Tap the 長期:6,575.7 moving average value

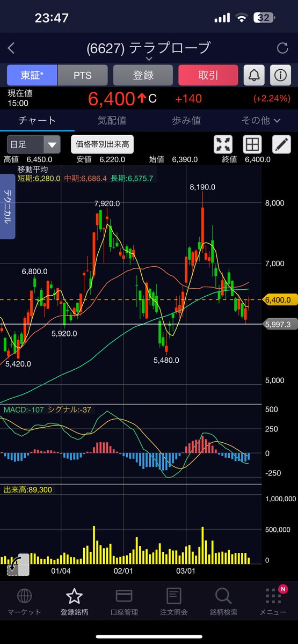132,178
